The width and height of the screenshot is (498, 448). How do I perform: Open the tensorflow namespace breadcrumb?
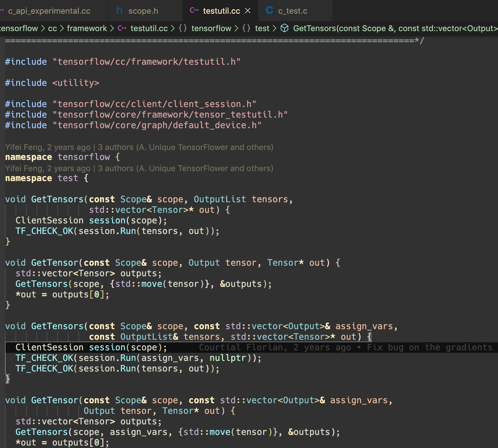pos(211,28)
